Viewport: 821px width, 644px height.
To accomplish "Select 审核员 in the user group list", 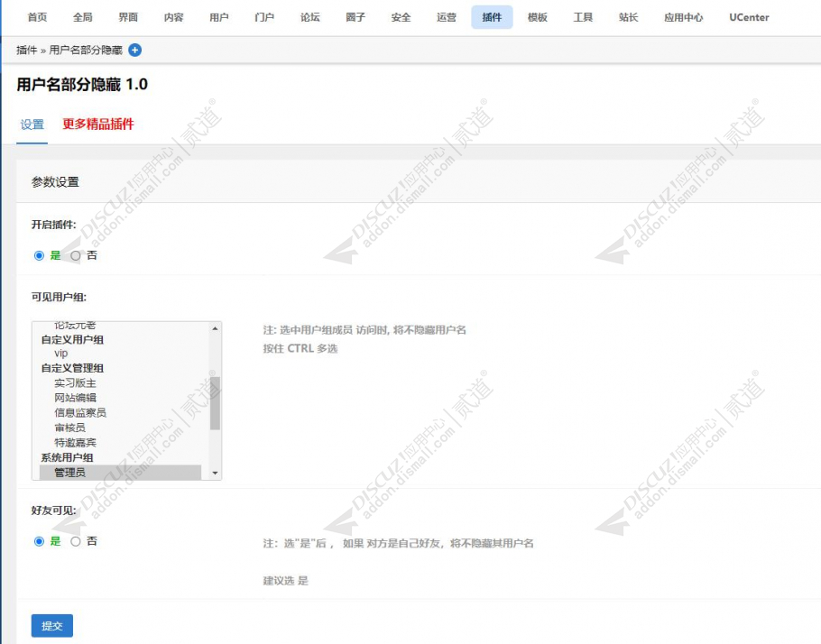I will tap(69, 428).
